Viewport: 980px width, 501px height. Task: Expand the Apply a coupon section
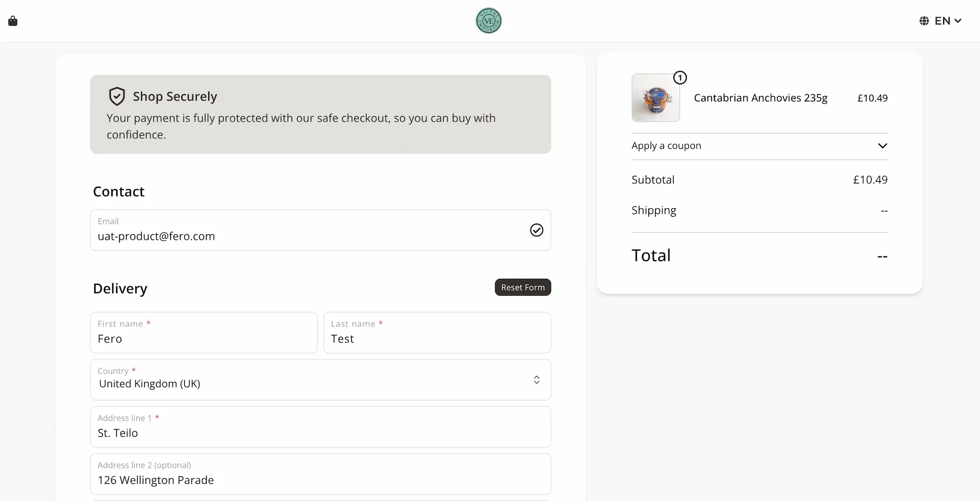[x=759, y=146]
